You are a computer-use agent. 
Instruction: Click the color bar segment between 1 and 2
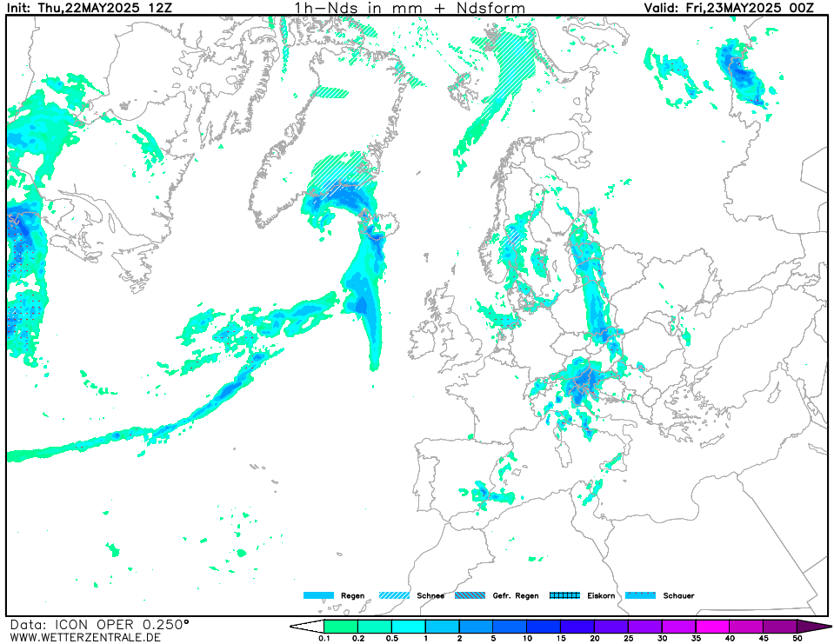[x=443, y=627]
